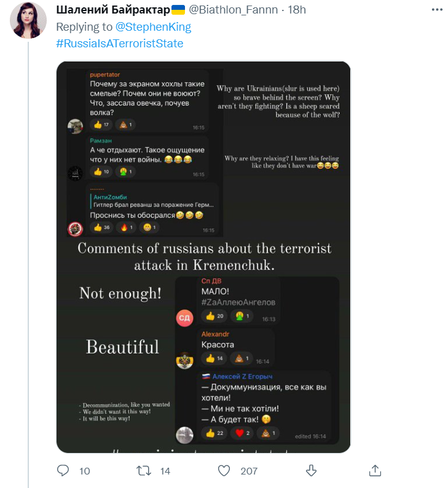
Task: Open the tweet's more options menu
Action: coord(437,10)
